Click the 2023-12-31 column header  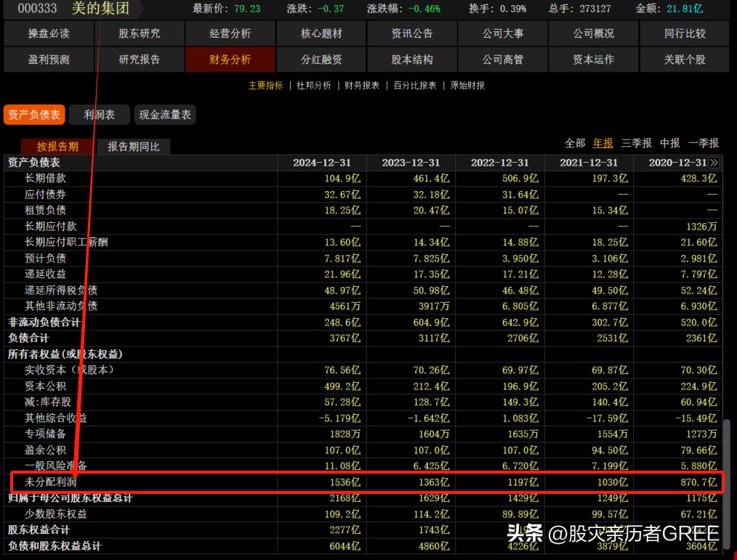coord(411,163)
